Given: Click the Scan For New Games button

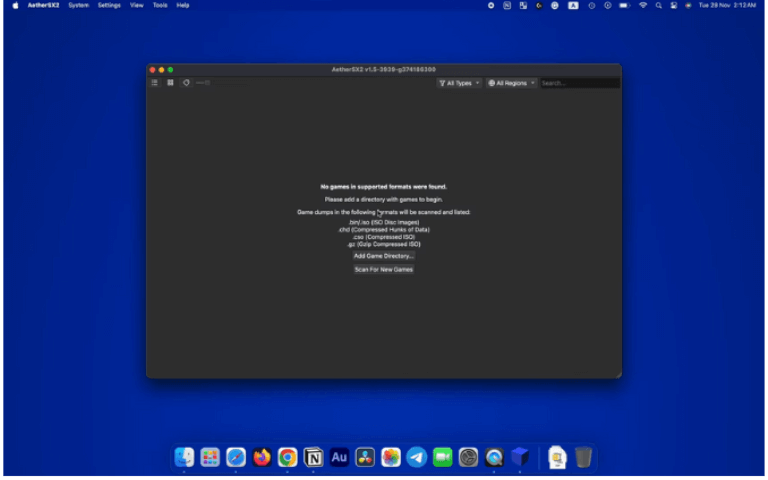Looking at the screenshot, I should click(x=384, y=269).
